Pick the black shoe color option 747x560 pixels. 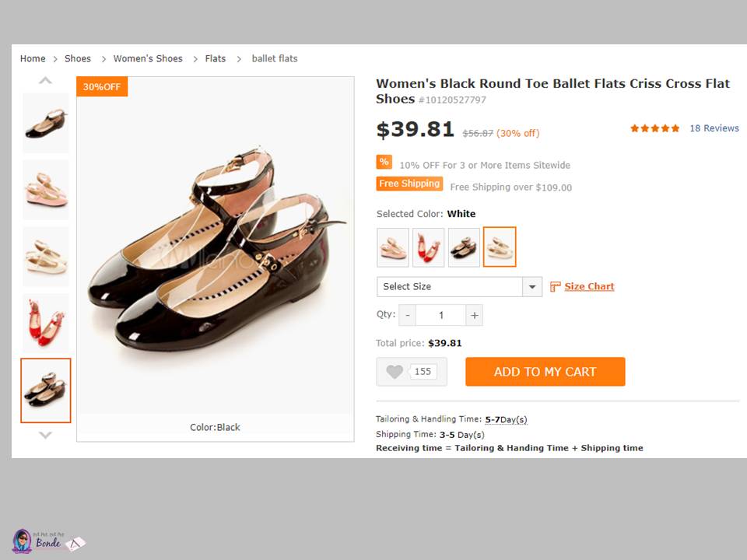point(464,247)
